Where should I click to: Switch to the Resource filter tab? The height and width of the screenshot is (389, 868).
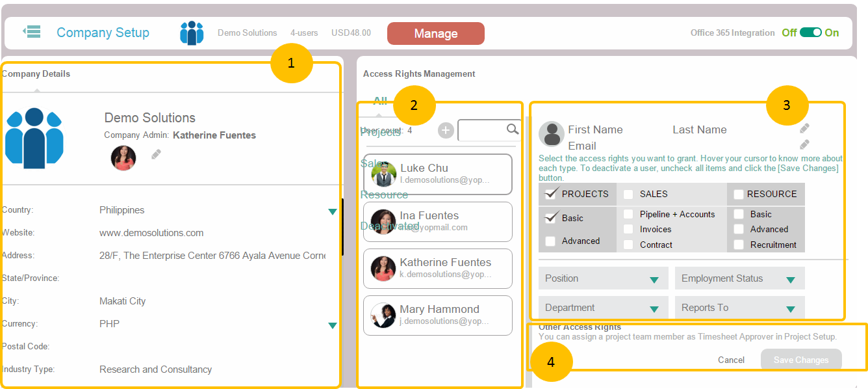click(385, 194)
